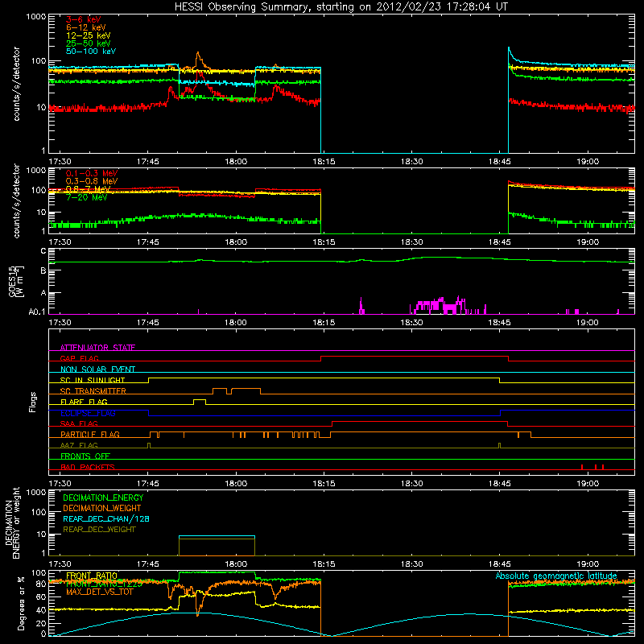Click the PARTICLE_FLAG label

[x=90, y=434]
